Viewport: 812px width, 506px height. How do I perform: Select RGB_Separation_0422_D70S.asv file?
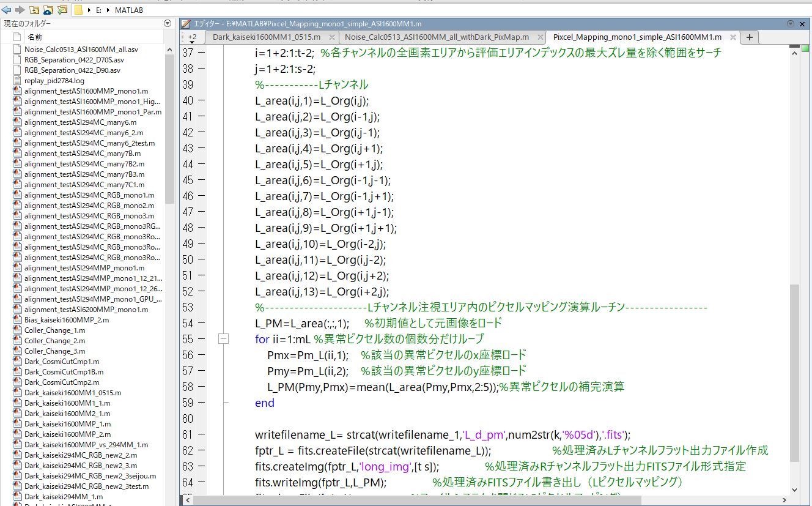(74, 59)
